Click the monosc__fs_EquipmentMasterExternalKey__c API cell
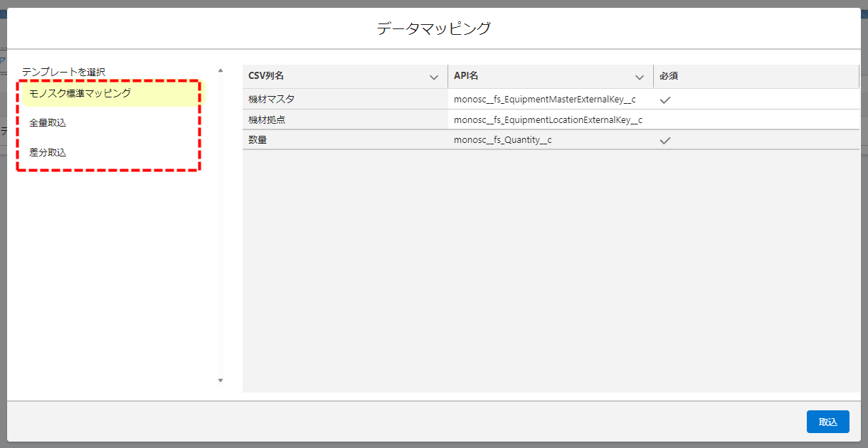The height and width of the screenshot is (448, 868). [x=544, y=100]
